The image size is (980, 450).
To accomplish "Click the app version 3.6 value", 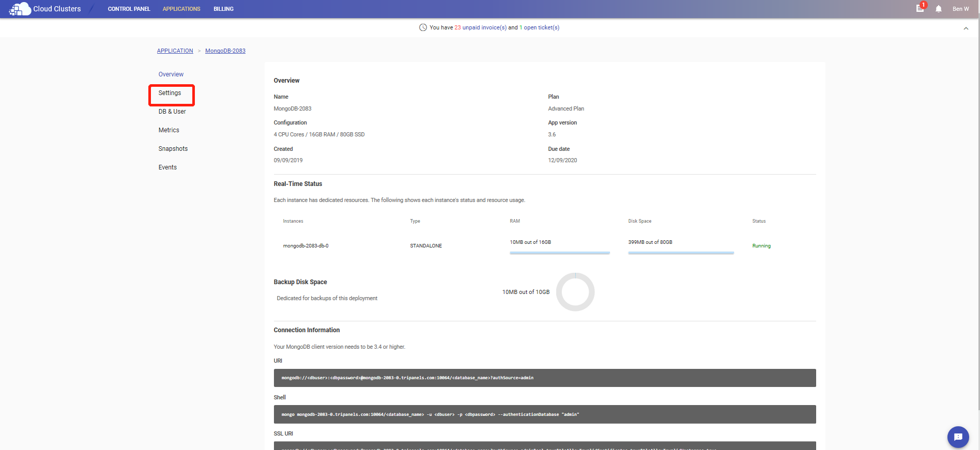I will (552, 134).
